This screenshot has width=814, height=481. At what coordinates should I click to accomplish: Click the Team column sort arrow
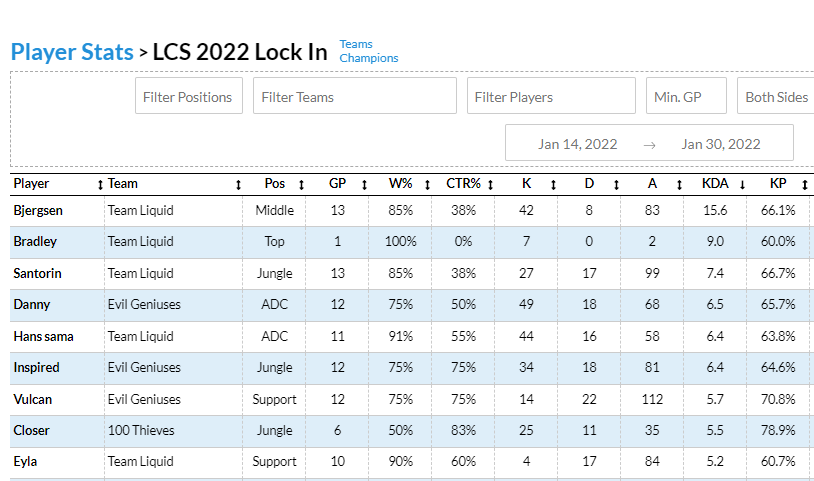point(238,184)
